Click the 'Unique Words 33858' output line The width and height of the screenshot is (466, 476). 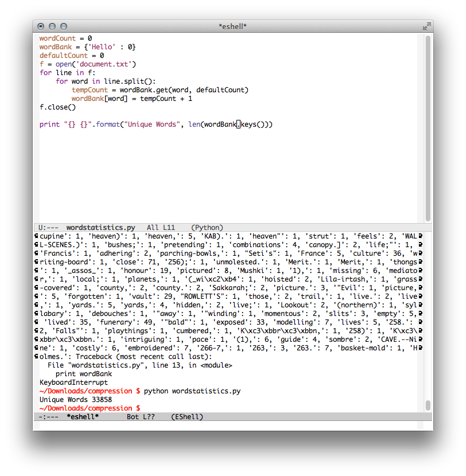click(x=76, y=400)
